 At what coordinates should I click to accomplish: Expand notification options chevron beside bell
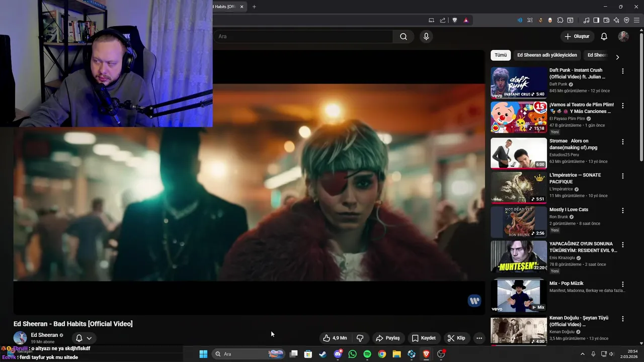click(x=89, y=338)
